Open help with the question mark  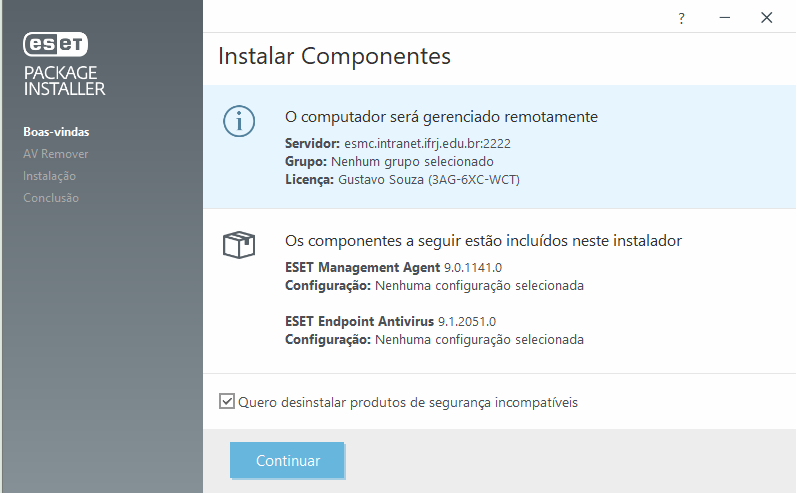681,18
